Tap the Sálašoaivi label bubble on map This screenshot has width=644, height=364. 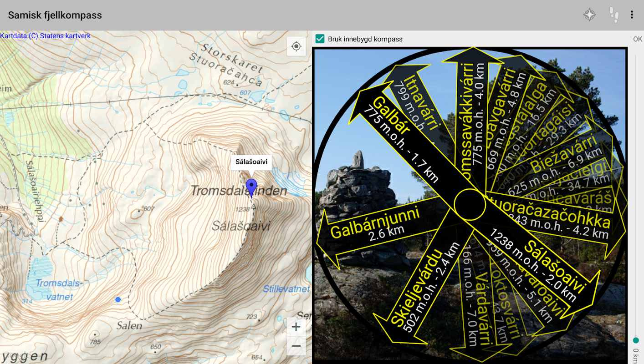click(251, 162)
